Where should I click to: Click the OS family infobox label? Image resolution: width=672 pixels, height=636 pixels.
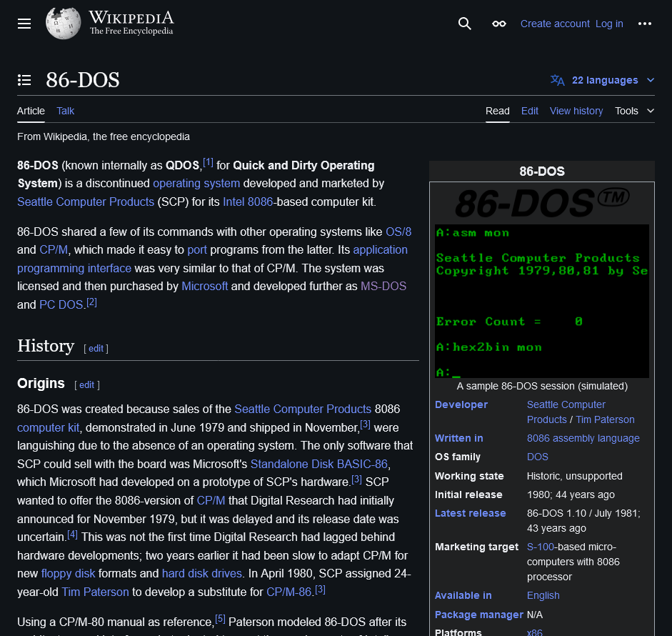click(x=457, y=457)
